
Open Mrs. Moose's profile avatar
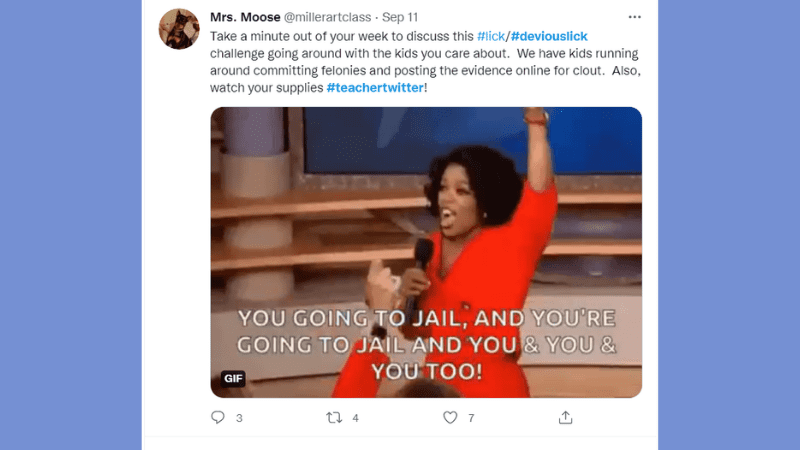tap(179, 29)
